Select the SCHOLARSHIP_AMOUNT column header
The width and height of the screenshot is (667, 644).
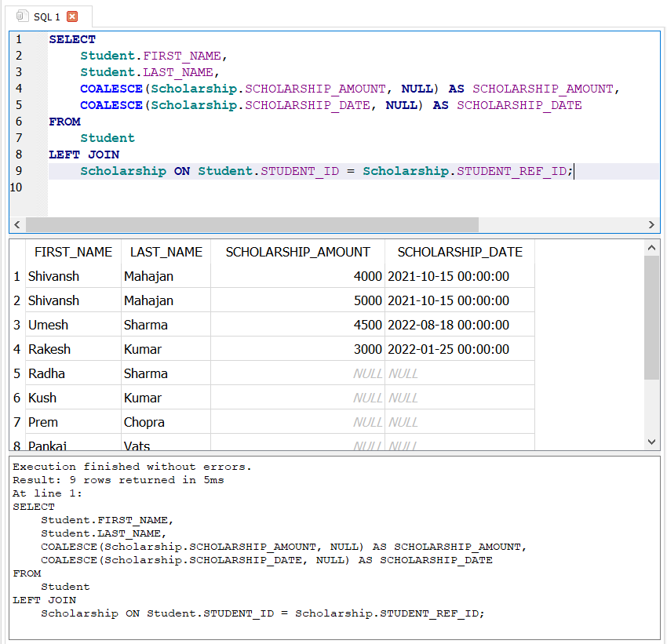(297, 252)
